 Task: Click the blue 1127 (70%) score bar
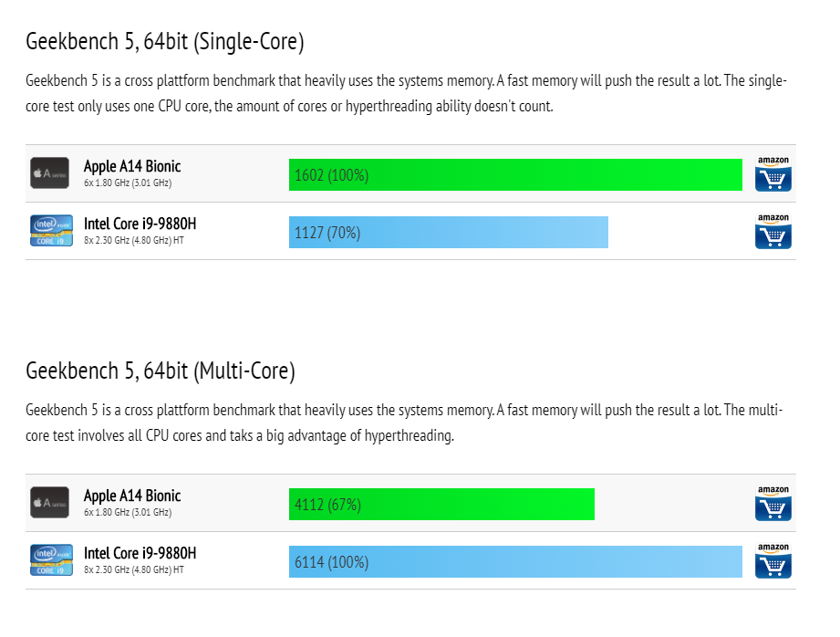tap(449, 232)
